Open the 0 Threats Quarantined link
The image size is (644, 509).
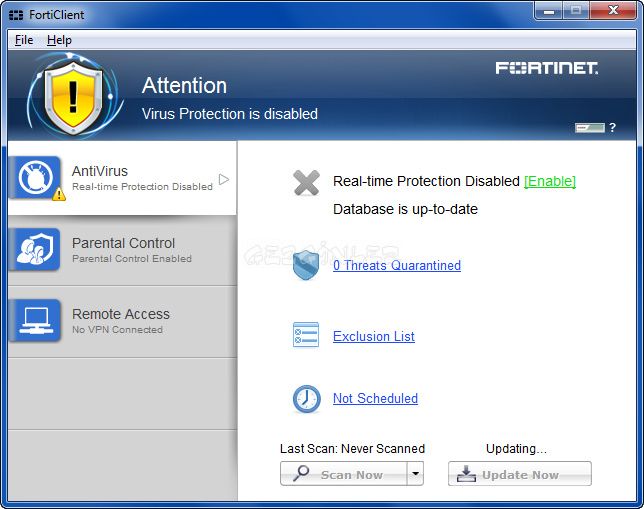[397, 265]
